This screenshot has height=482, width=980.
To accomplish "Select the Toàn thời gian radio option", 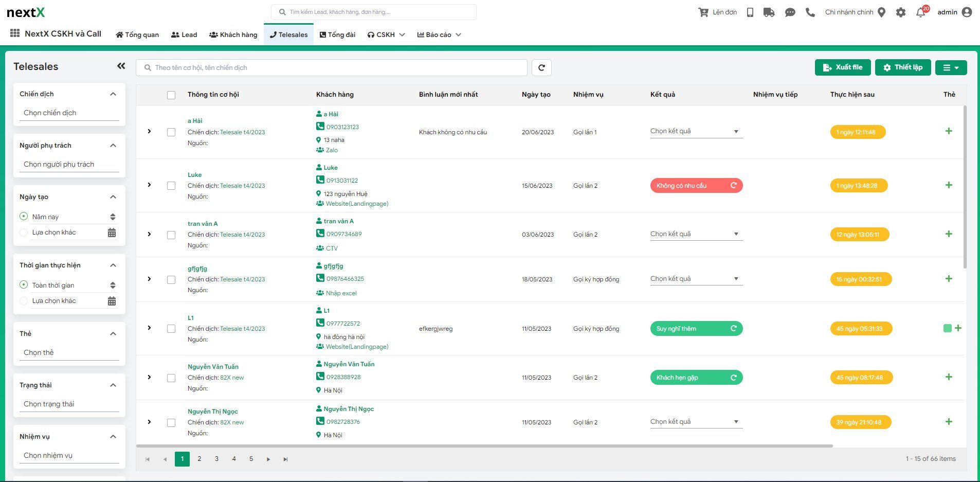I will coord(24,285).
